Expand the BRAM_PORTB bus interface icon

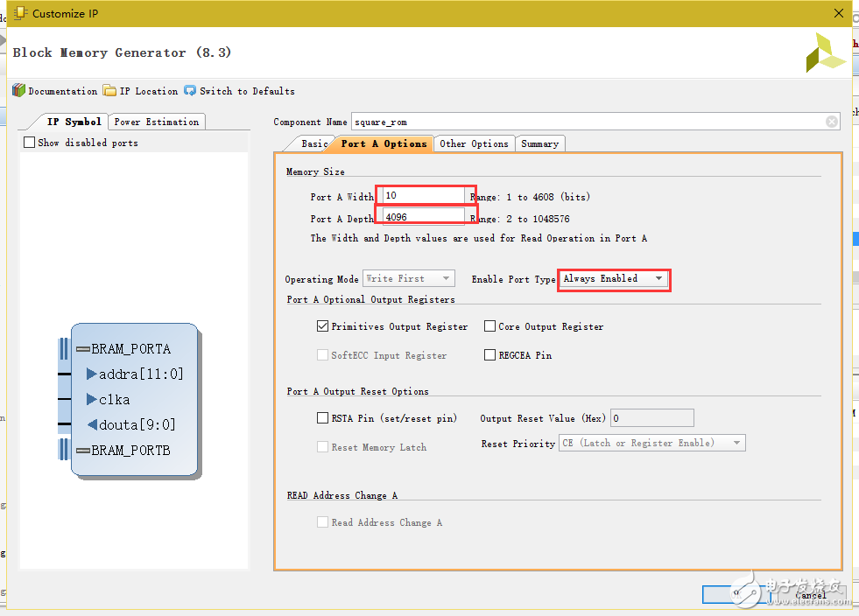pyautogui.click(x=83, y=451)
